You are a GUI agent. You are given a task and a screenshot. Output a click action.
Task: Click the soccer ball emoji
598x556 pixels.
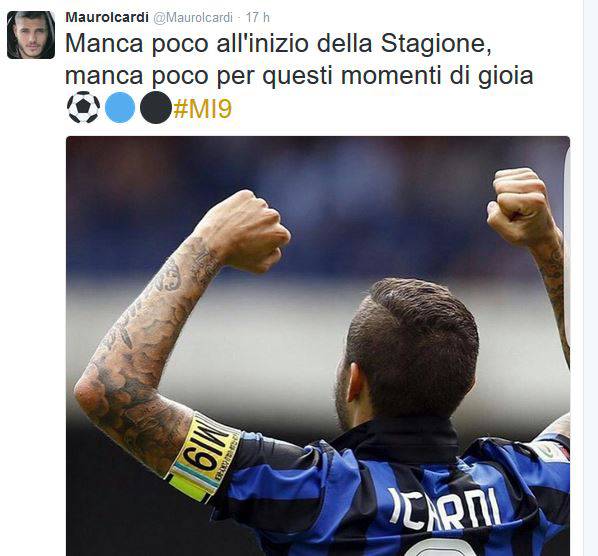84,108
